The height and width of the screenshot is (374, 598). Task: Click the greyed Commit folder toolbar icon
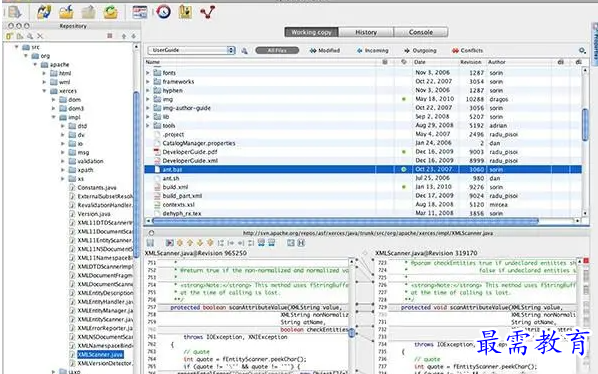(x=88, y=12)
